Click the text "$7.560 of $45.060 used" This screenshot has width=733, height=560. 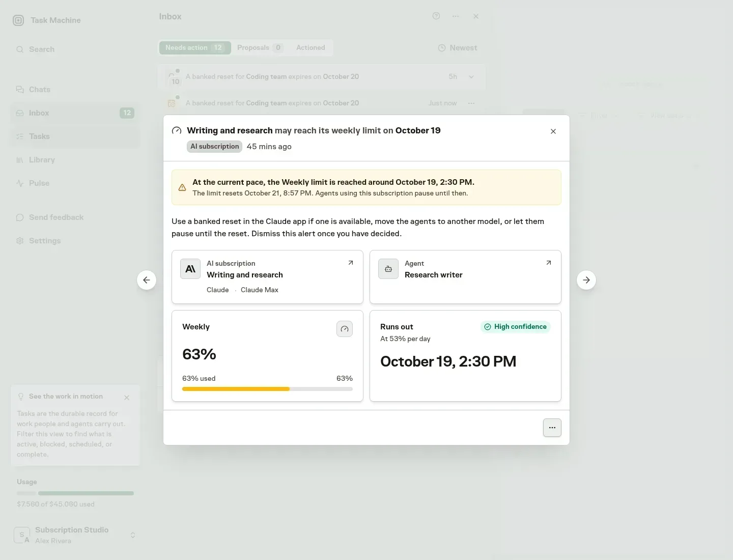pos(55,505)
